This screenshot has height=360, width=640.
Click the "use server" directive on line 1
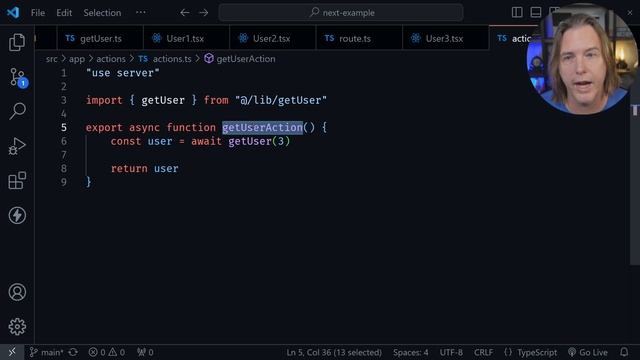122,73
